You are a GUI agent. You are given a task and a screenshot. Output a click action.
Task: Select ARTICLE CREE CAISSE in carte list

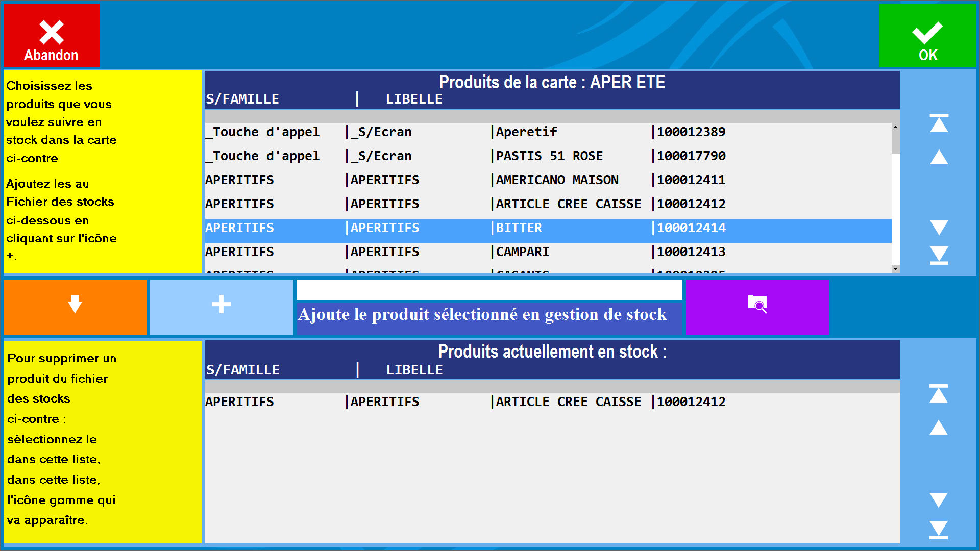tap(548, 204)
